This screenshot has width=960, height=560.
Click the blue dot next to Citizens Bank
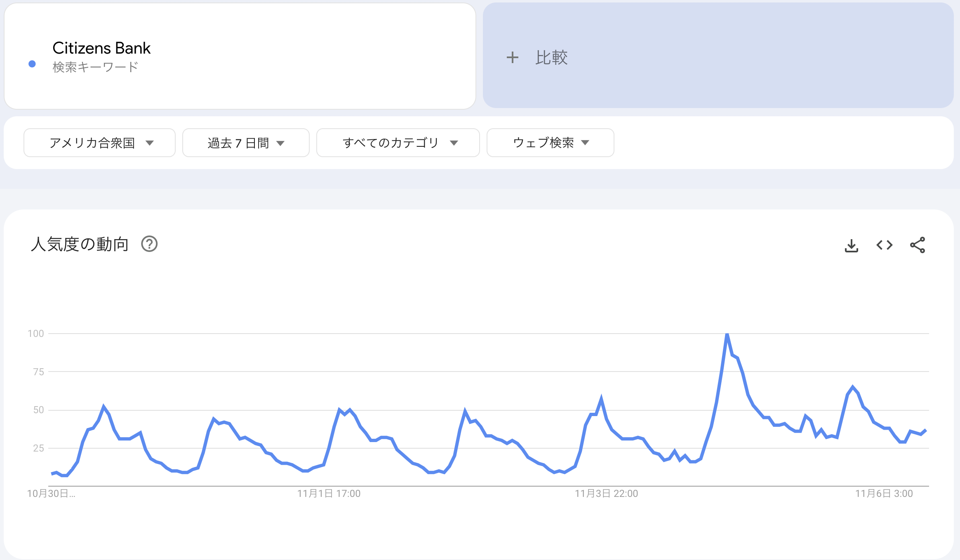pos(32,64)
